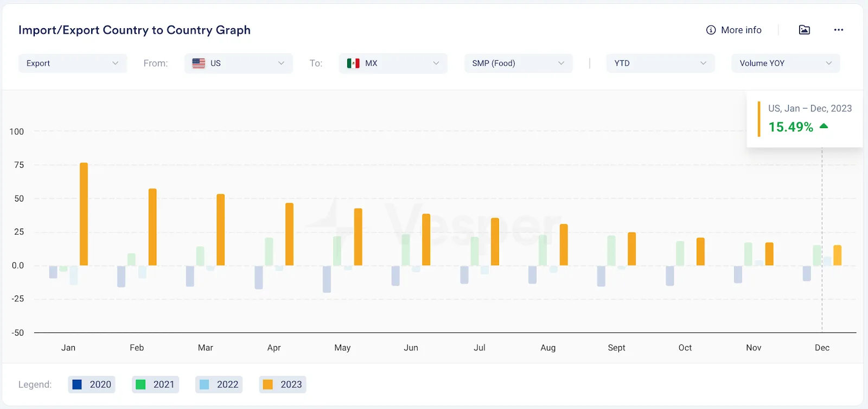Screen dimensions: 868x409
Task: Select the orange 2023 bar for Sept
Action: pyautogui.click(x=632, y=249)
